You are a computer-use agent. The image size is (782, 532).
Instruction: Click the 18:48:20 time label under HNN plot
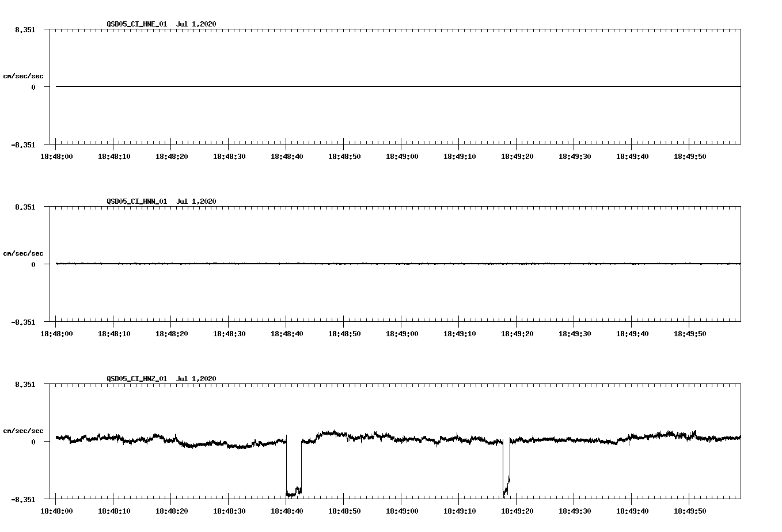[x=172, y=334]
